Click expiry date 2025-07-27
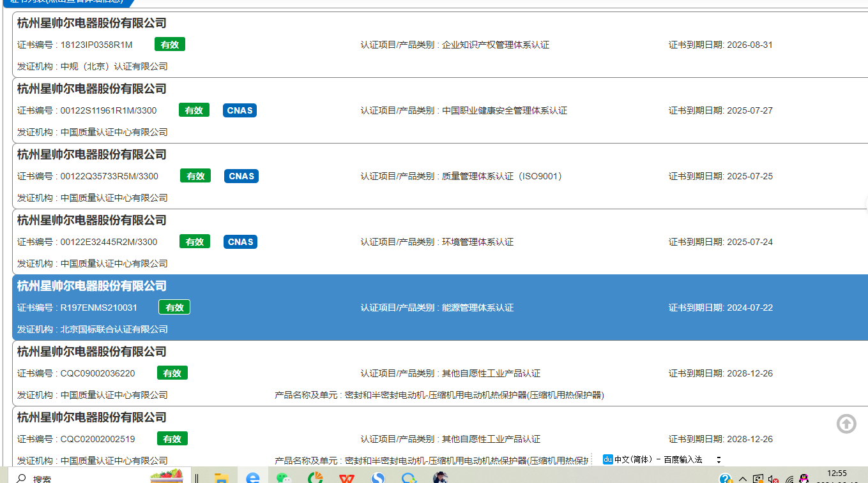The height and width of the screenshot is (483, 868). (750, 110)
